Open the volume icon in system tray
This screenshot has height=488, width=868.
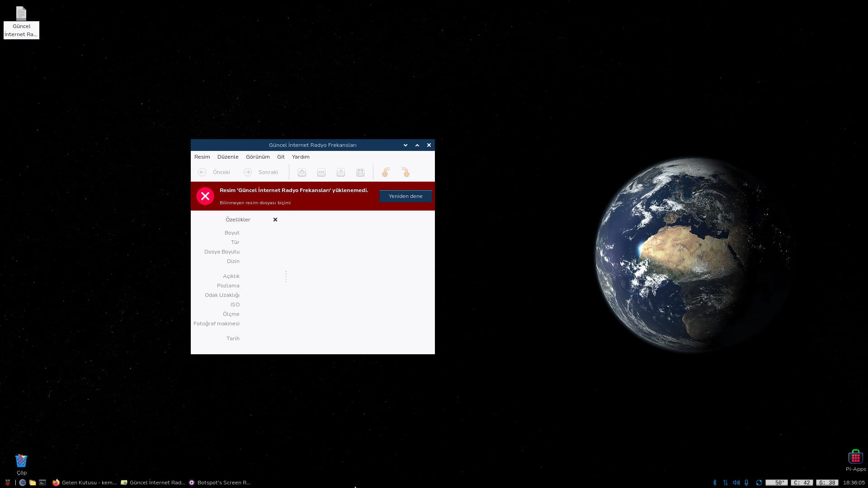click(736, 483)
